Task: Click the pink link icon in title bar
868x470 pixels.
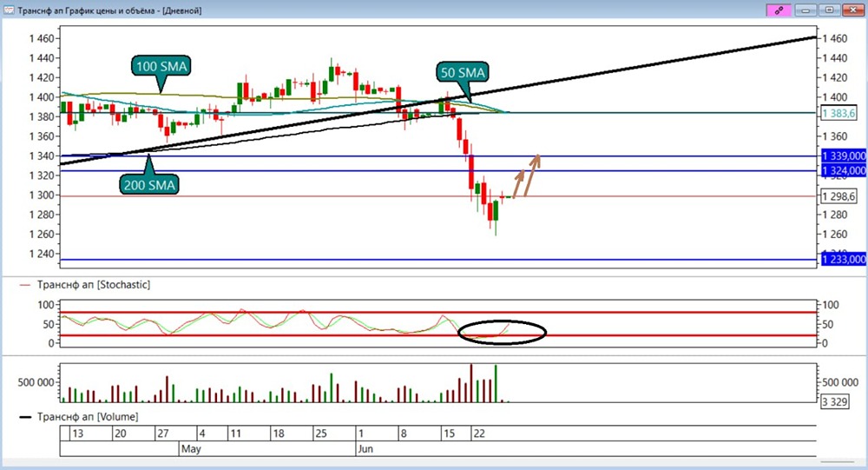Action: pyautogui.click(x=779, y=10)
